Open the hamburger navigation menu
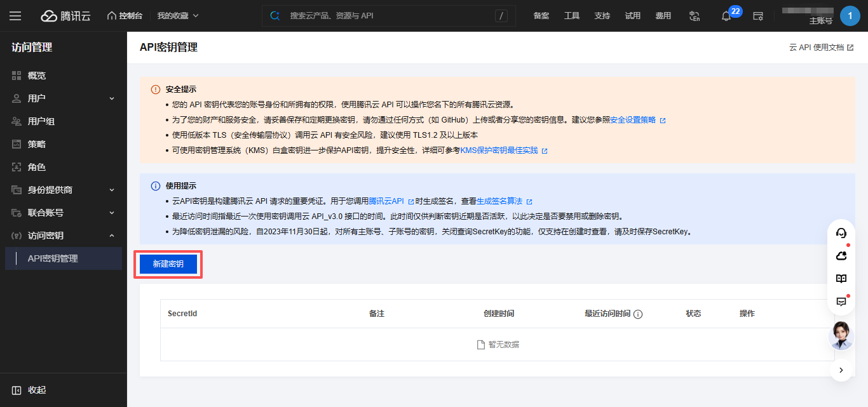868x407 pixels. [15, 16]
